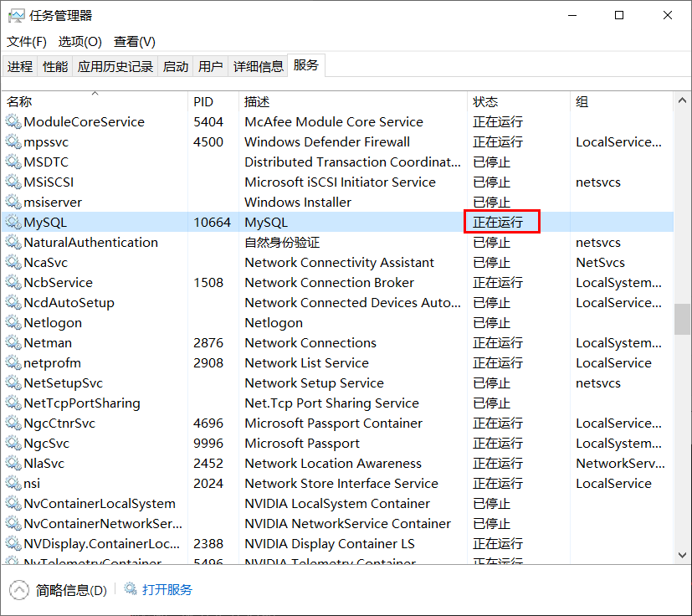Click the icon next to NvContainerLocalSystem
Image resolution: width=692 pixels, height=616 pixels.
[x=13, y=503]
